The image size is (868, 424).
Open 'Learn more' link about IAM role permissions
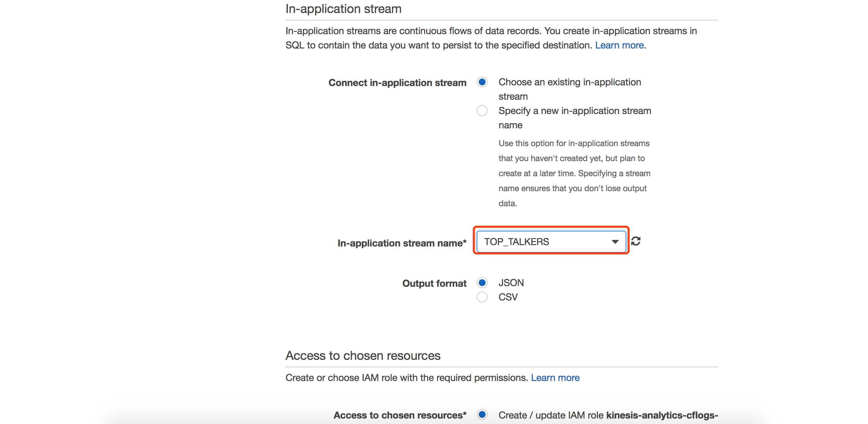tap(555, 378)
